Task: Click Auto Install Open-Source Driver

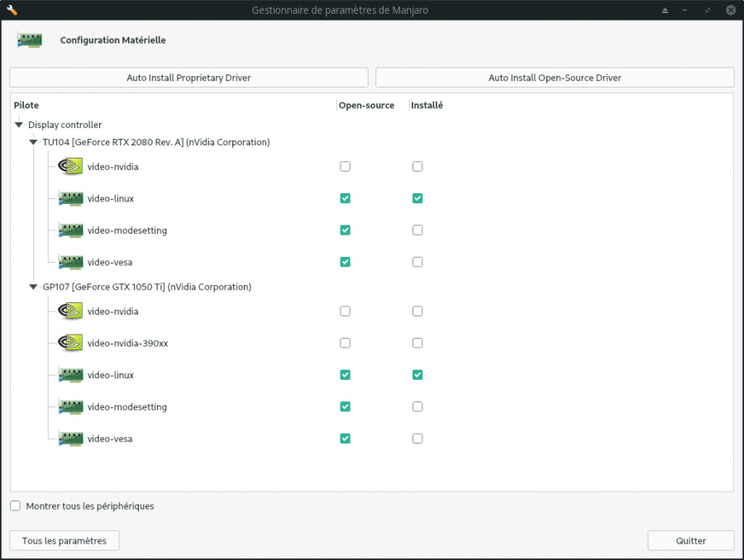Action: pyautogui.click(x=555, y=77)
